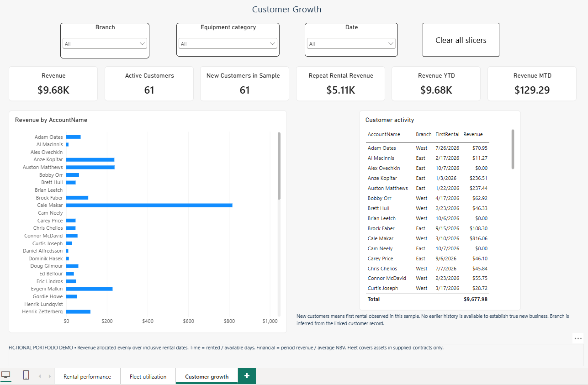Click the 'Customer activity' table title
This screenshot has height=385, width=588.
[390, 120]
